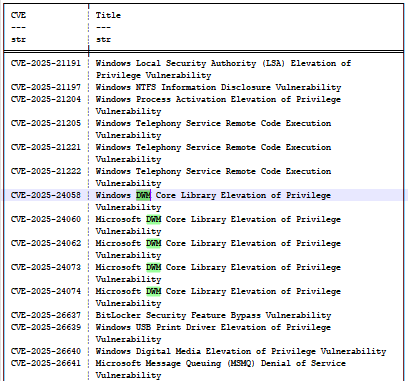The width and height of the screenshot is (408, 381).
Task: Select cell CVE-2025-26640
Action: pos(46,351)
